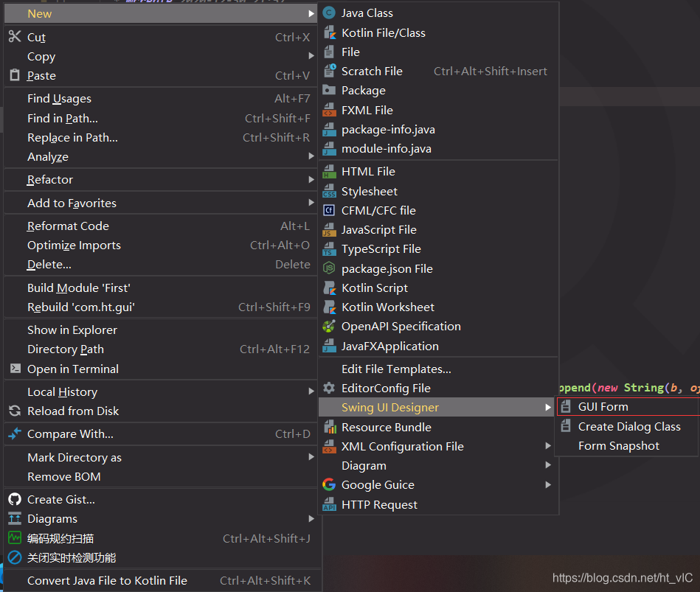Click the Package folder icon

(329, 90)
